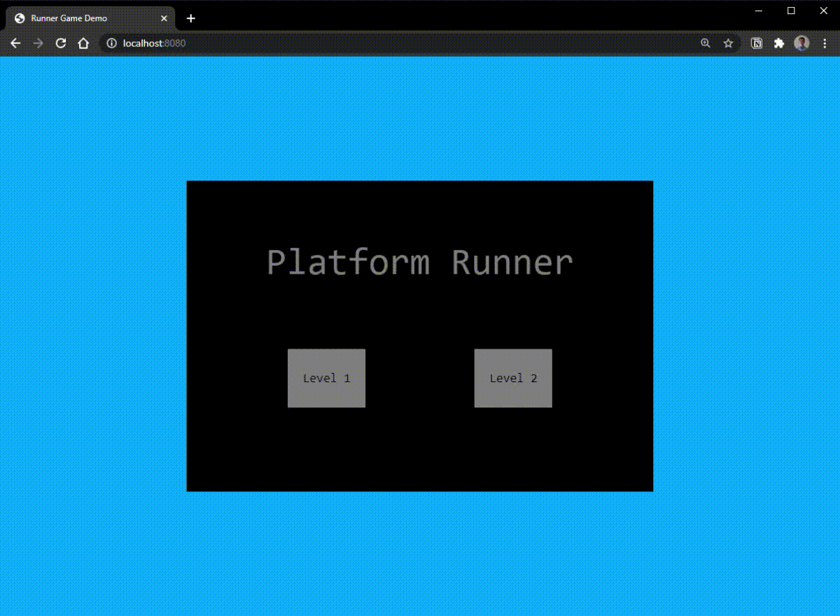Screen dimensions: 840x616
Task: Click the Platform Runner title text
Action: [x=420, y=263]
